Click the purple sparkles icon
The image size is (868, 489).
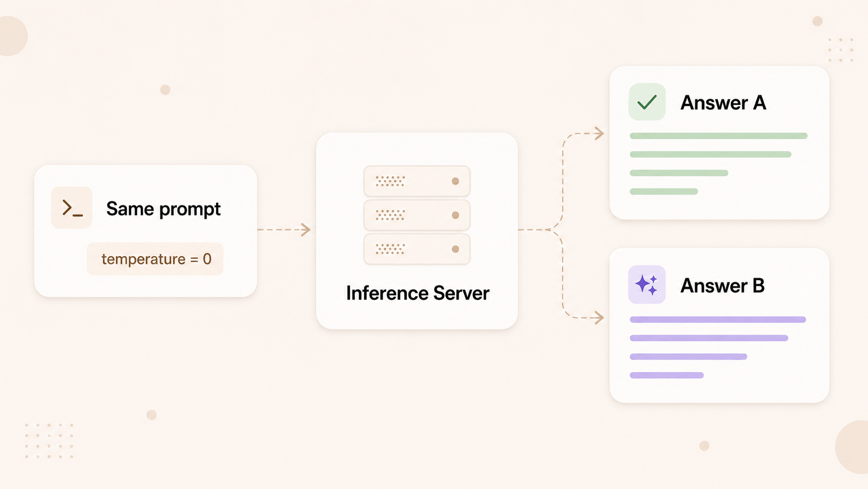(647, 284)
